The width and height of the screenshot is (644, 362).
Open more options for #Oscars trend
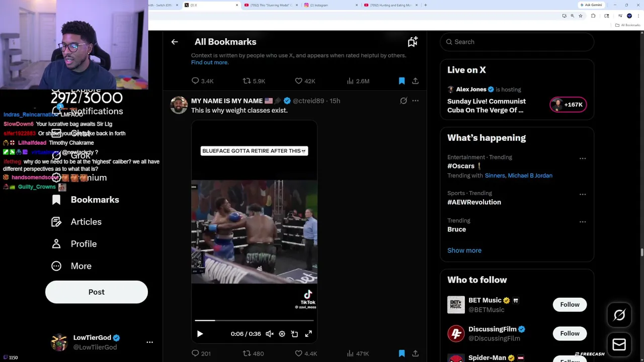[583, 159]
